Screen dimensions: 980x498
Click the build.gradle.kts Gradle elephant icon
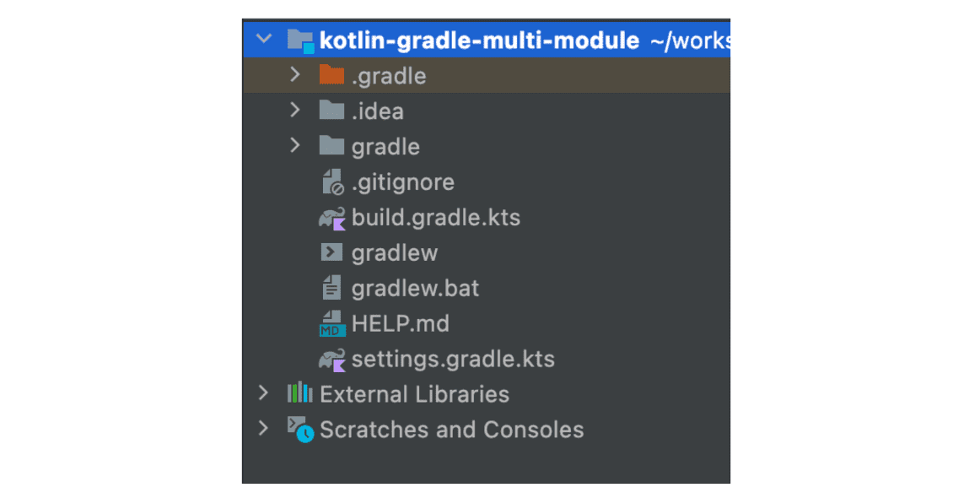[x=332, y=219]
